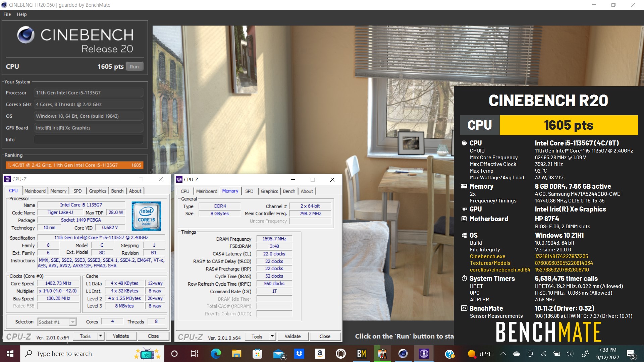This screenshot has width=644, height=362.
Task: Open Bench tab in right CPU-Z window
Action: pyautogui.click(x=289, y=191)
